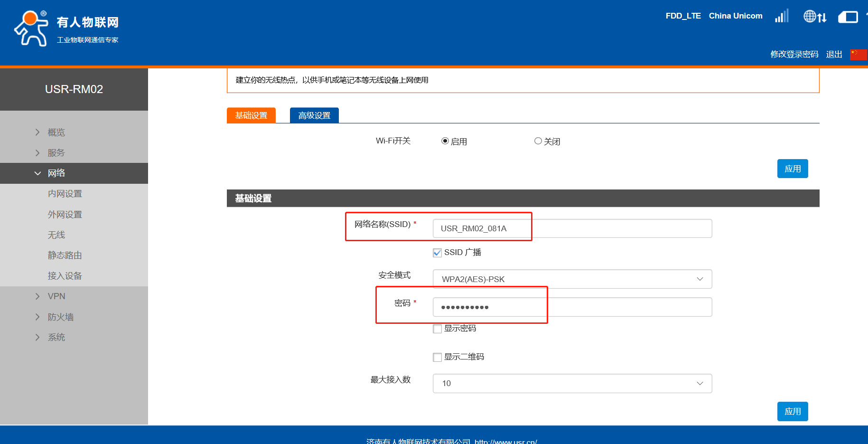Open 内网设置 in the sidebar
The height and width of the screenshot is (444, 868).
pyautogui.click(x=65, y=194)
